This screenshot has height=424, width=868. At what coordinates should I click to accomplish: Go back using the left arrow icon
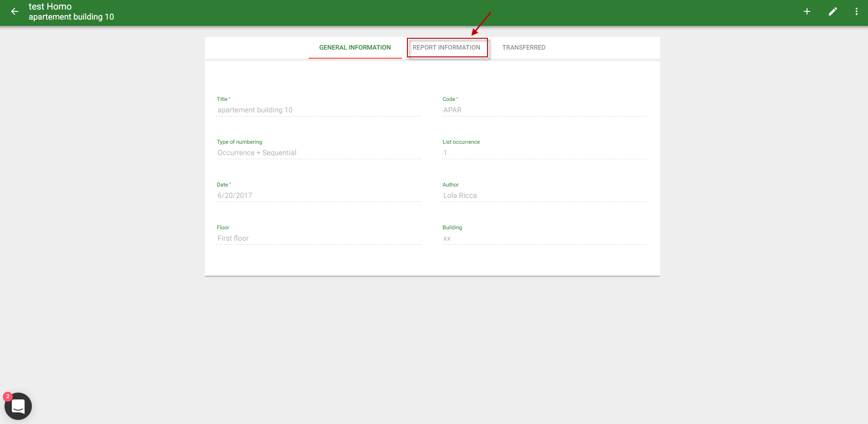click(15, 11)
